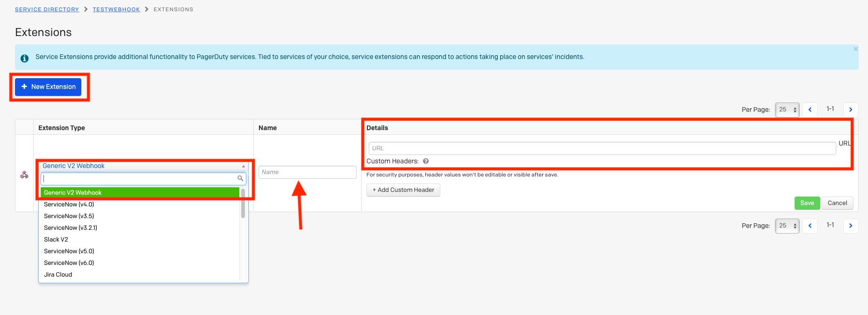Cancel the new extension
Image resolution: width=868 pixels, height=315 pixels.
pos(837,203)
